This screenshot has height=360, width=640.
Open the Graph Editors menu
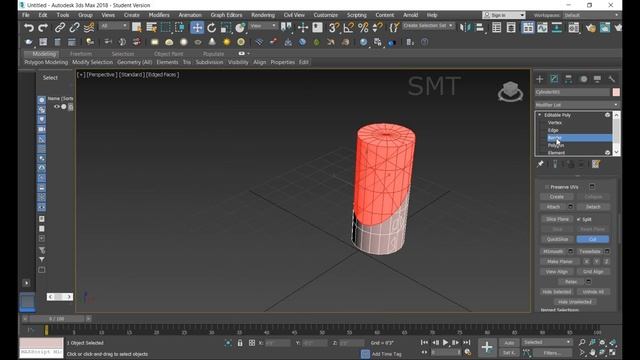(x=226, y=15)
